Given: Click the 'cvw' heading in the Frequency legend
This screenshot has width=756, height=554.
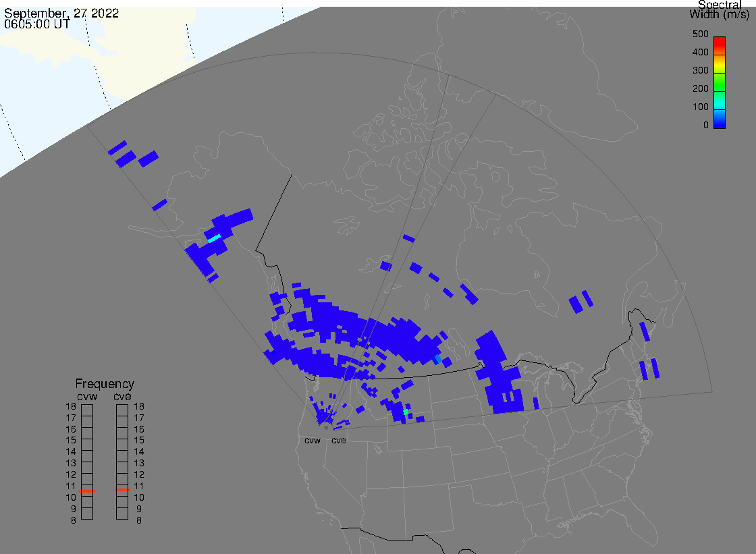Looking at the screenshot, I should pos(87,396).
